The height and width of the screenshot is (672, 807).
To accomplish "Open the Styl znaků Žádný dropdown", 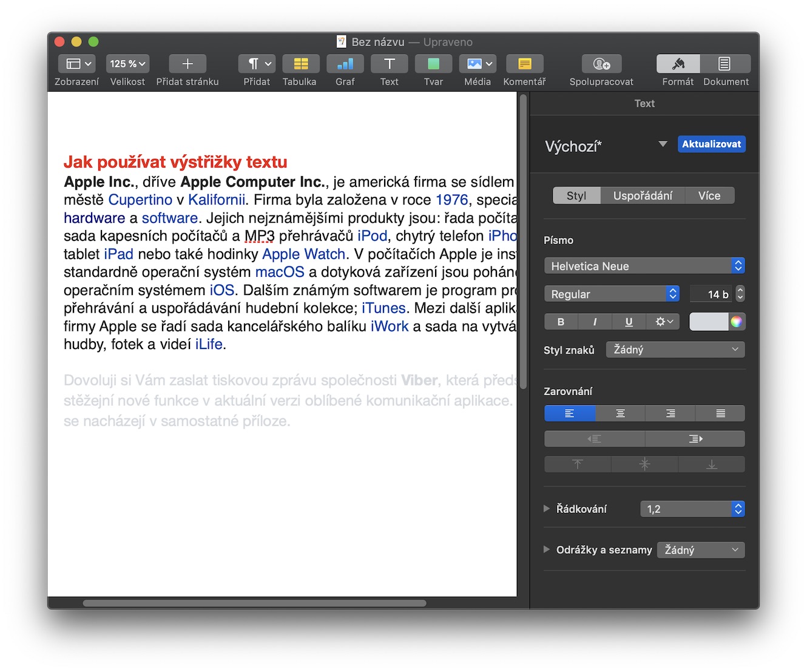I will click(675, 350).
